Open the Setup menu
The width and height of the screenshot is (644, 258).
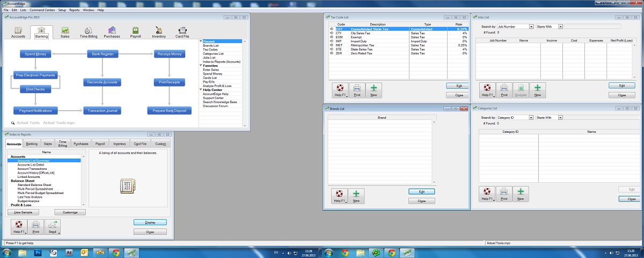point(62,10)
